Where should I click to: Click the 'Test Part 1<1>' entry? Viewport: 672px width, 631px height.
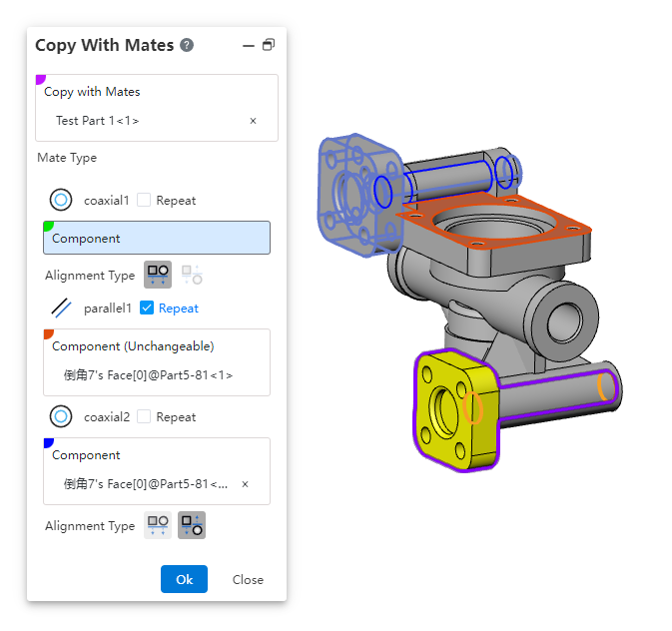click(97, 121)
